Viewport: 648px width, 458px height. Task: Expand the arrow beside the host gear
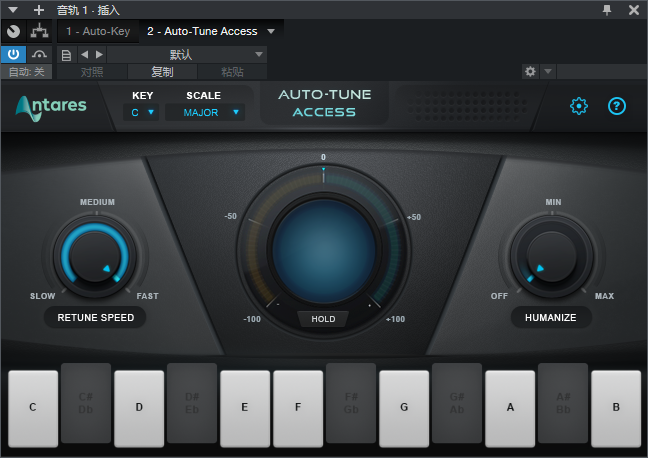tap(548, 72)
